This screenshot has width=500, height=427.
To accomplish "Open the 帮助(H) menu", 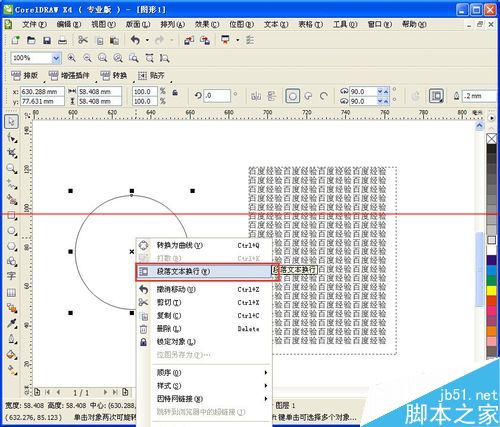I will [x=414, y=24].
